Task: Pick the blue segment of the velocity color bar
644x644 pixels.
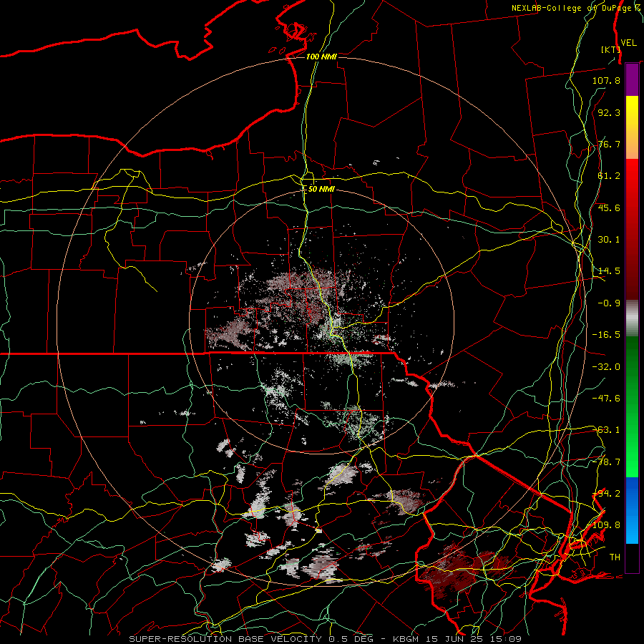Action: tap(632, 510)
